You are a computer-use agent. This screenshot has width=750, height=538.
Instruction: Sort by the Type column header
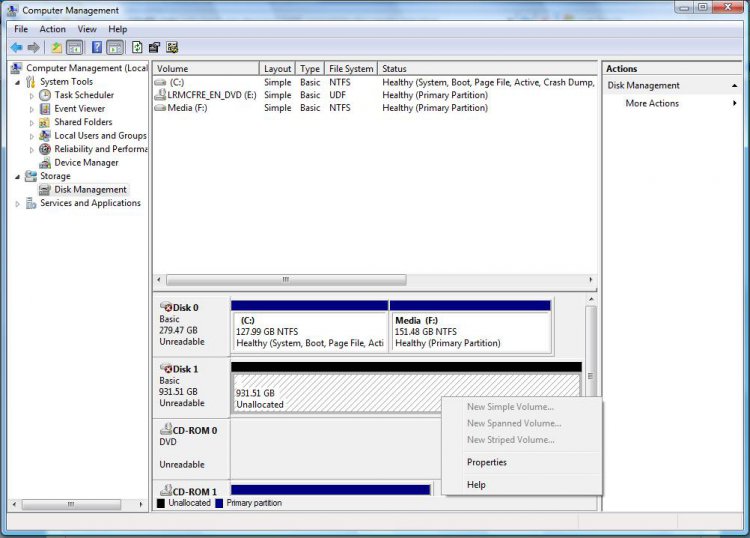click(310, 69)
